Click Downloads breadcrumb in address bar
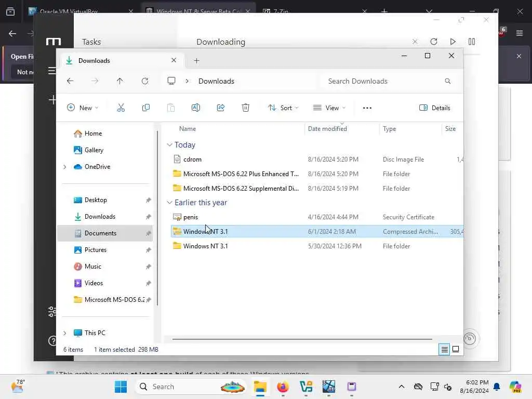The width and height of the screenshot is (532, 399). pyautogui.click(x=217, y=81)
